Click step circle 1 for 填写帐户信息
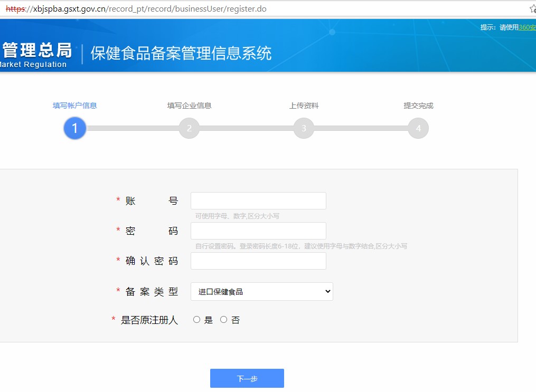The image size is (536, 392). coord(74,128)
